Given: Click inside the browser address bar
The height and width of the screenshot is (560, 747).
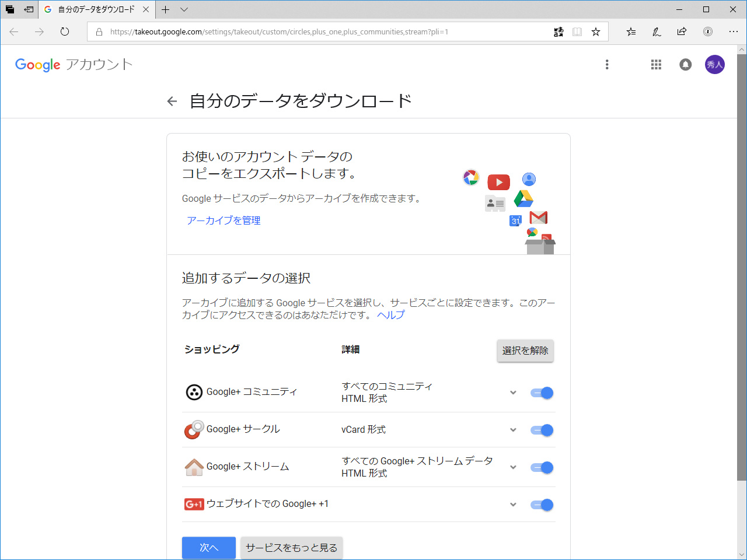Looking at the screenshot, I should [292, 32].
